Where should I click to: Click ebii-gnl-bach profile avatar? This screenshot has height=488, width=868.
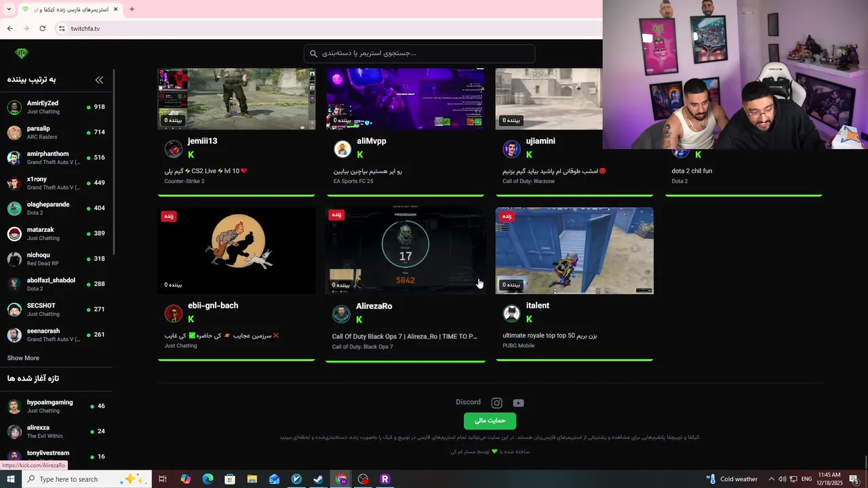click(x=174, y=313)
